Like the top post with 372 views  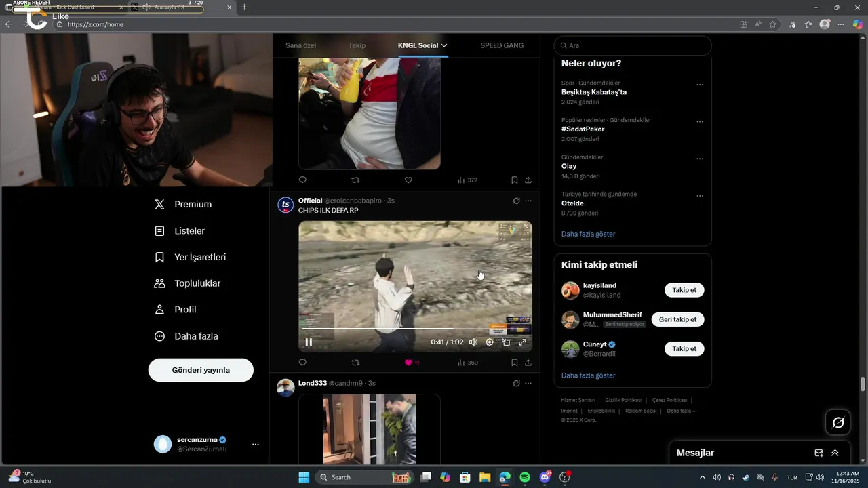408,180
